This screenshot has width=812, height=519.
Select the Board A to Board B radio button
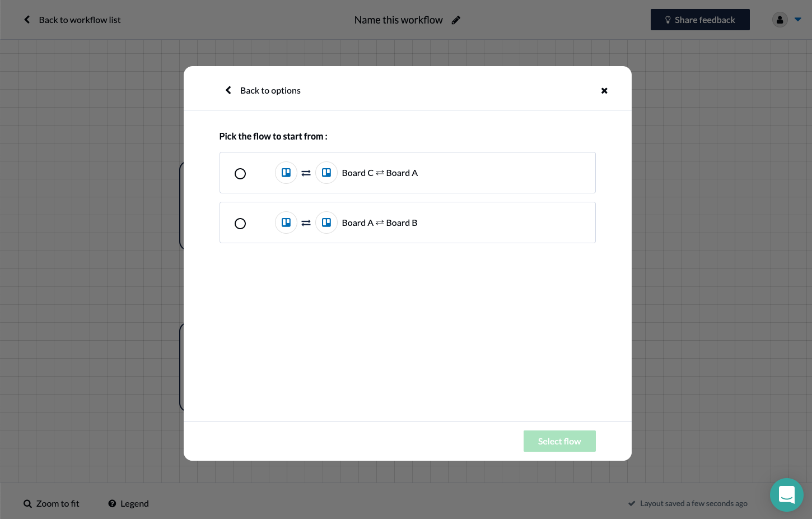click(240, 224)
